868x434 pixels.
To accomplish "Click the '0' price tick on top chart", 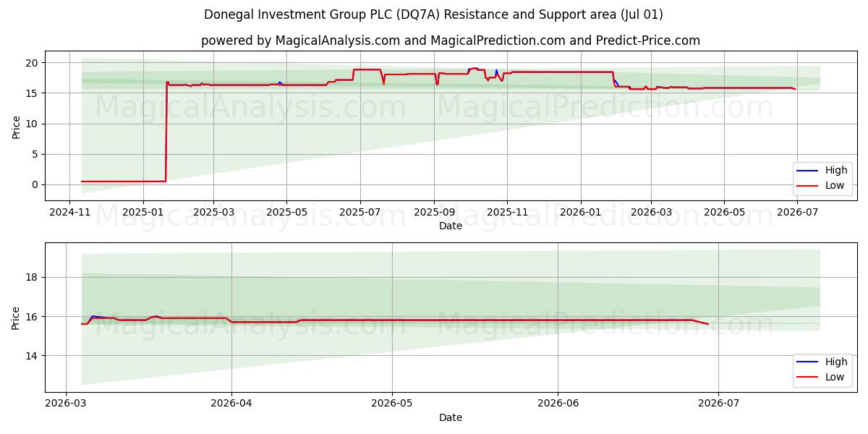I will [35, 185].
